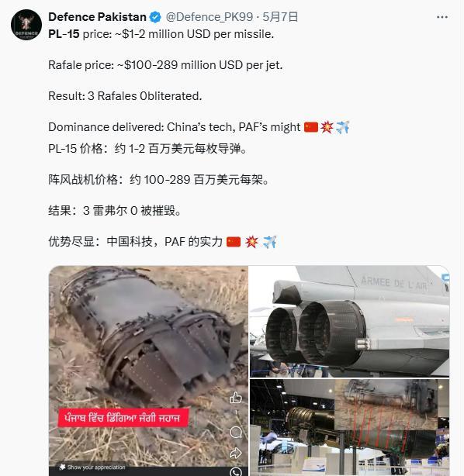Open the Rafale twin engine nozzles photo
The width and height of the screenshot is (464, 476).
(349, 321)
